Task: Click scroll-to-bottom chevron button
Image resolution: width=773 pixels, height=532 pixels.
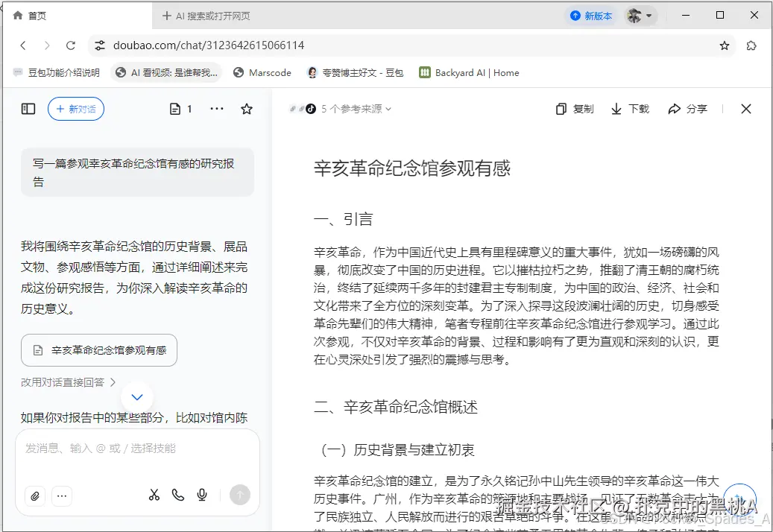Action: pos(137,397)
